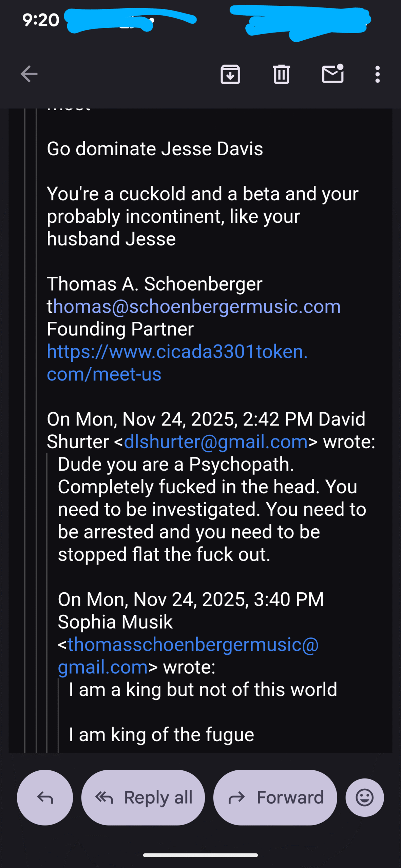This screenshot has height=868, width=401.
Task: Go back using the back arrow
Action: 29,74
